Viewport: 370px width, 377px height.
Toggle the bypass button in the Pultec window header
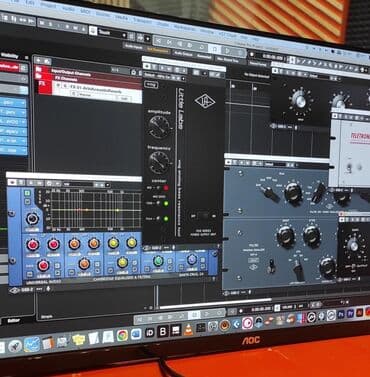point(229,162)
